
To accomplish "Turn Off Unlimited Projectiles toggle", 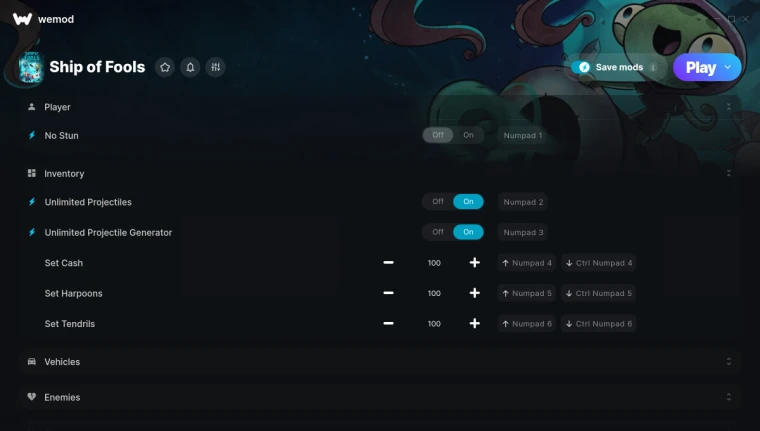I will point(438,202).
